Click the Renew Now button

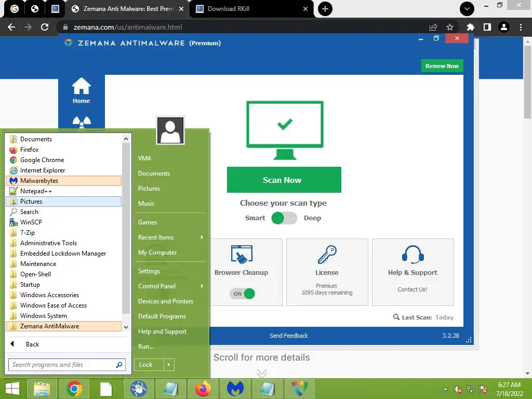point(442,66)
